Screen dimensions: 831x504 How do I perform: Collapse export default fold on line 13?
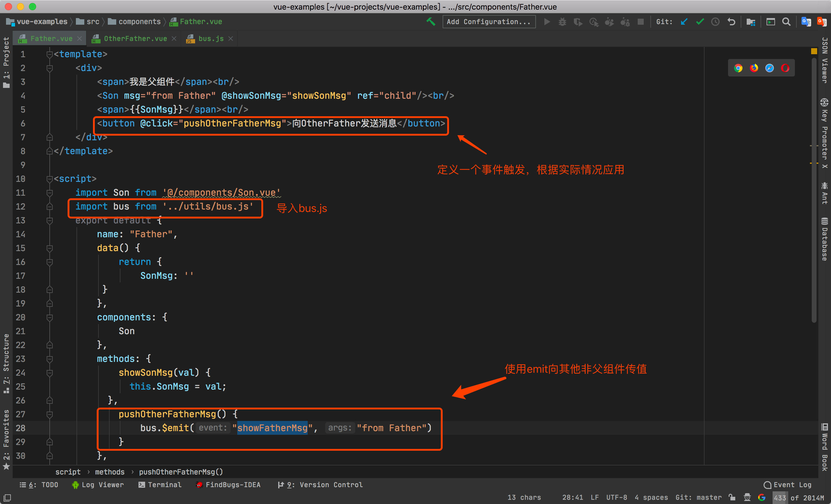pyautogui.click(x=50, y=220)
